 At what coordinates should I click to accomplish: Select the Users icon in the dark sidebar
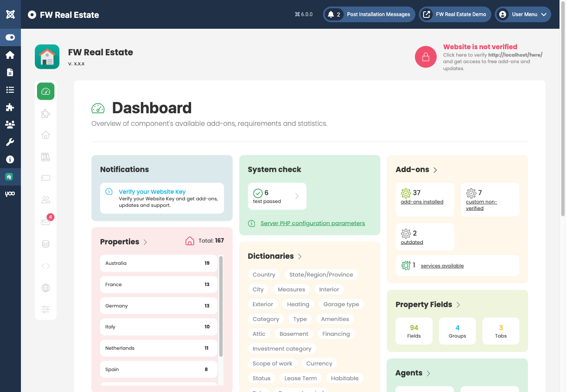[10, 125]
